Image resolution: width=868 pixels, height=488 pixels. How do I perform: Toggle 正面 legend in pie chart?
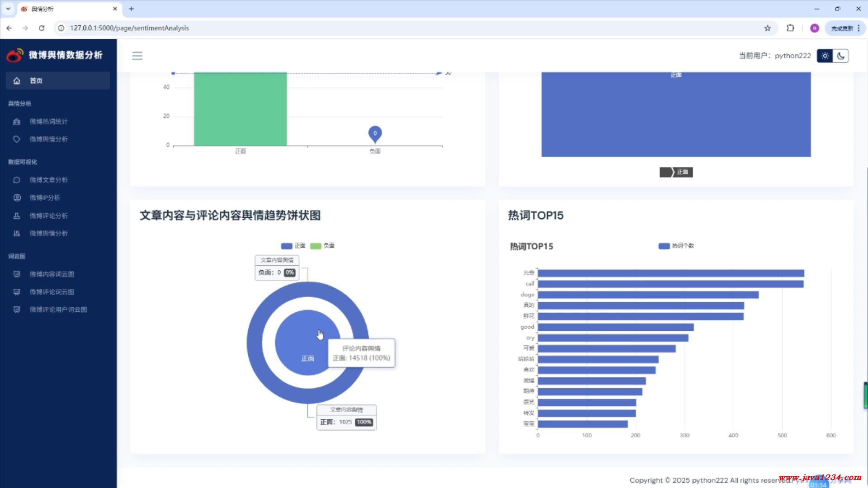coord(287,246)
